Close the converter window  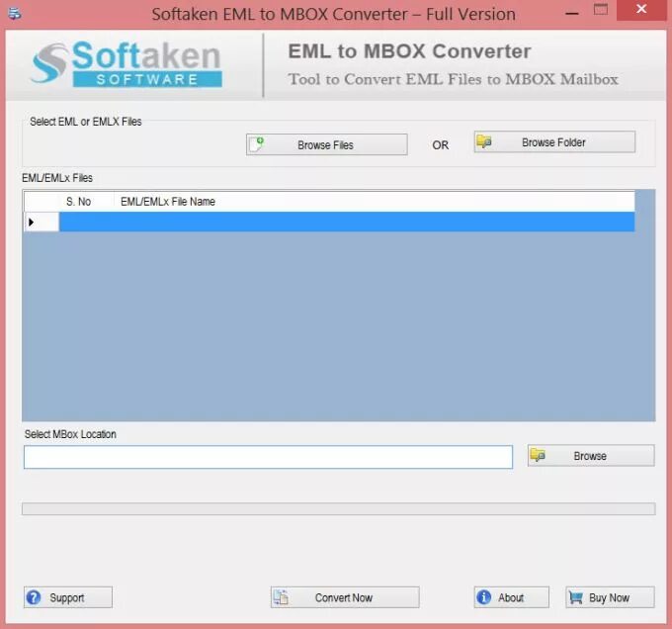641,9
